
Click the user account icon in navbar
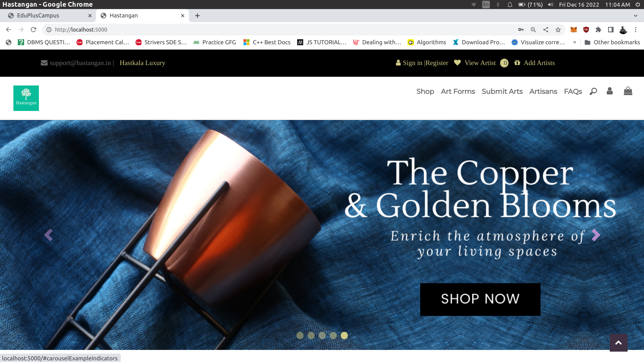(x=609, y=91)
